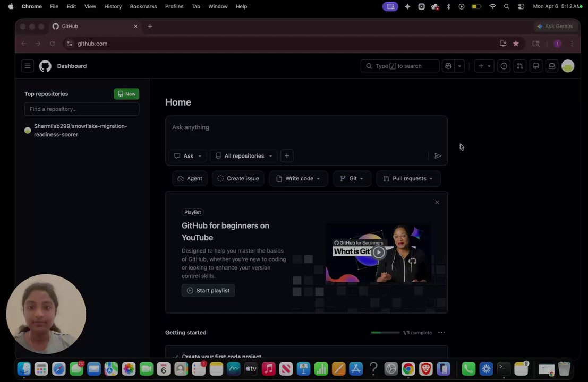Open the Brave browser from the Dock
The height and width of the screenshot is (382, 588).
(425, 369)
